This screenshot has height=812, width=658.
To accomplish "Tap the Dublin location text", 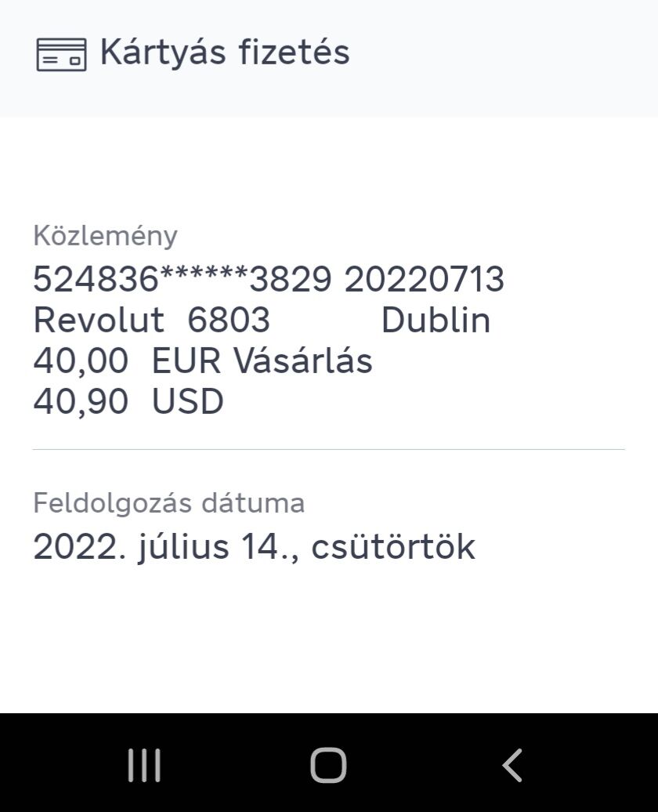I will 436,321.
